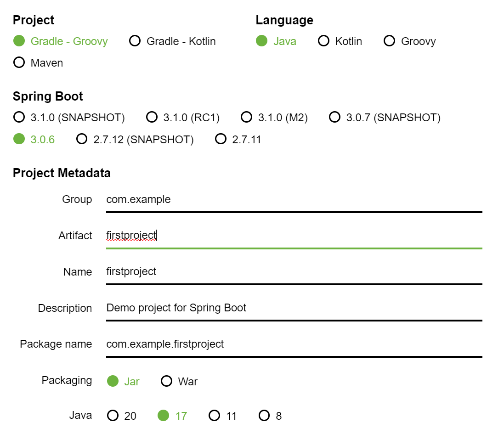Select the Gradle - Kotlin project option
Viewport: 504px width, 434px height.
(135, 41)
